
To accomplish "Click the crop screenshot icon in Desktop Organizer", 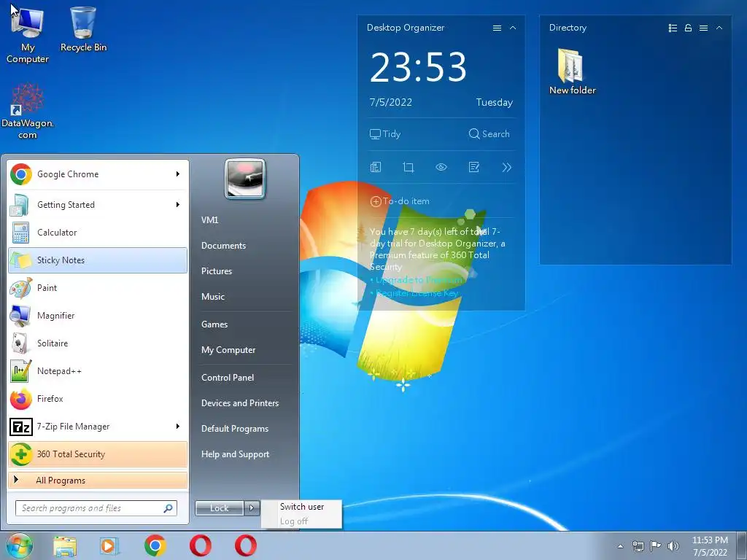I will pos(409,167).
